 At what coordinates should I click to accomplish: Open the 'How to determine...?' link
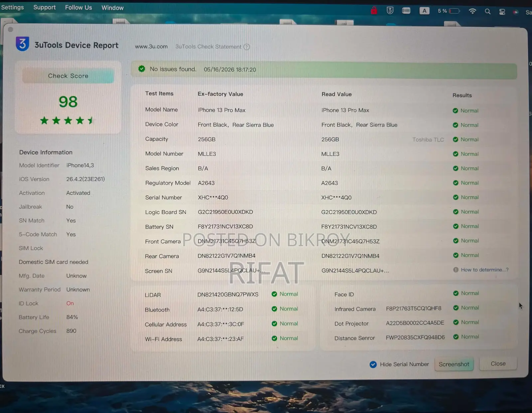coord(484,270)
